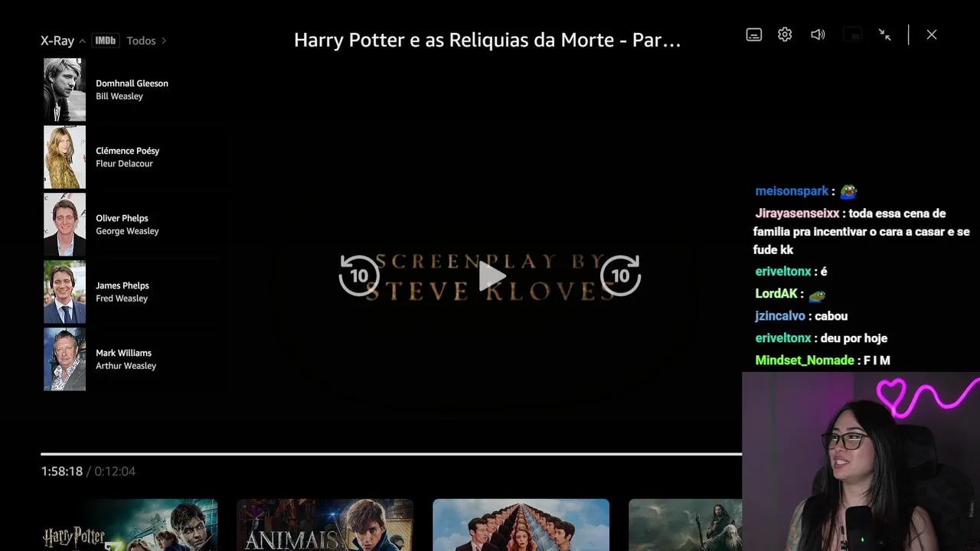Viewport: 980px width, 551px height.
Task: Mute the volume speaker icon
Action: coord(818,34)
